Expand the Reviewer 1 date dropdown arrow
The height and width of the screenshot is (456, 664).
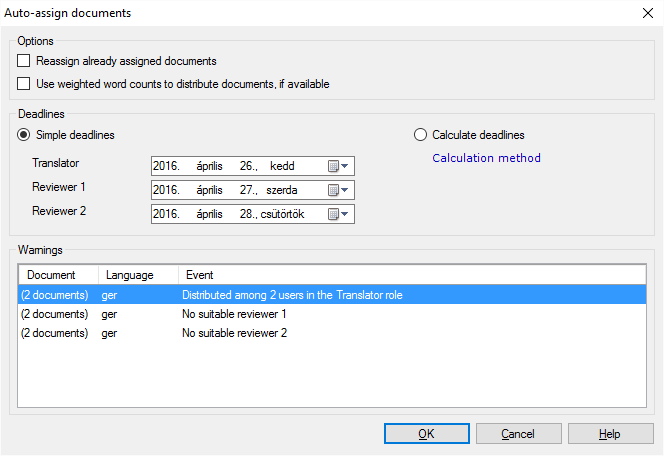coord(346,190)
